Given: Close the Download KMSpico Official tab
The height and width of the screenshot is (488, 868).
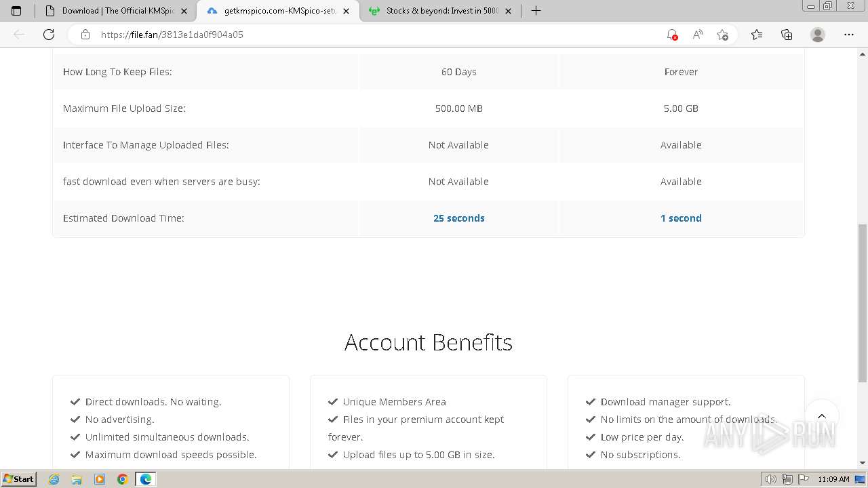Looking at the screenshot, I should pos(184,11).
